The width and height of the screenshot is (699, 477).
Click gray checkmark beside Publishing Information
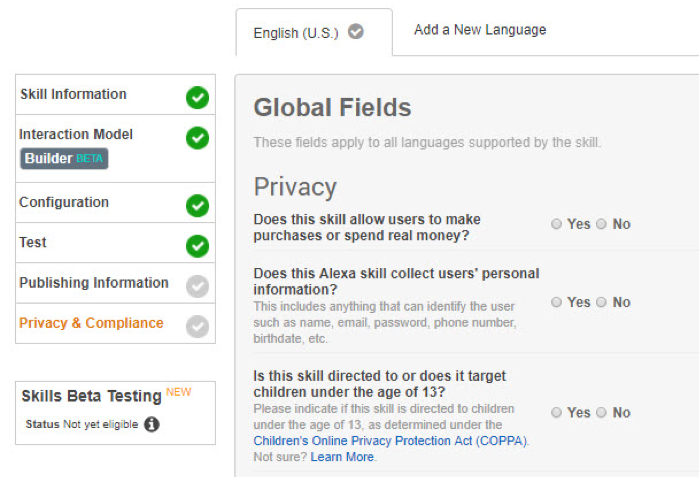[197, 286]
